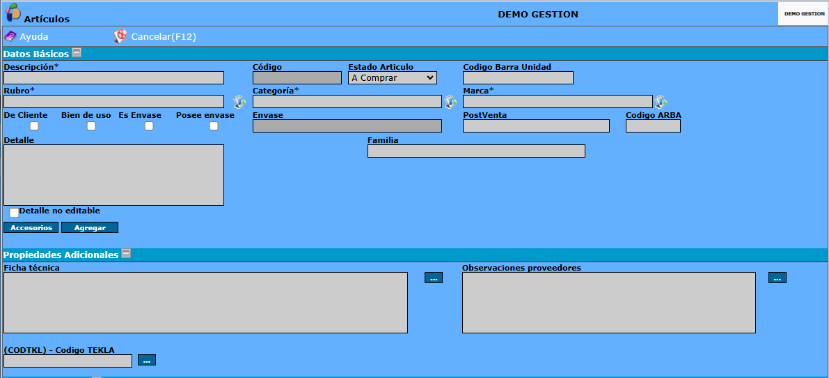This screenshot has height=378, width=829.
Task: Focus the Familia input field
Action: click(476, 151)
